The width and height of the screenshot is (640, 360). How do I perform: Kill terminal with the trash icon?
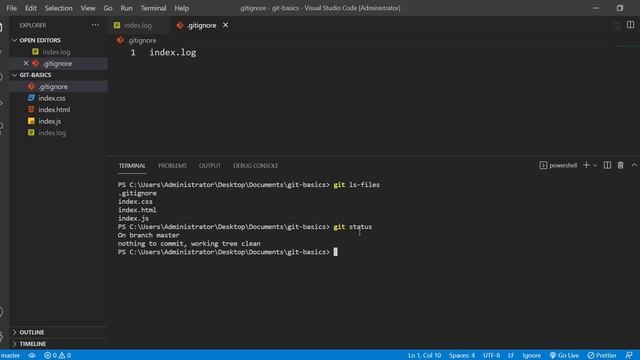tap(620, 165)
